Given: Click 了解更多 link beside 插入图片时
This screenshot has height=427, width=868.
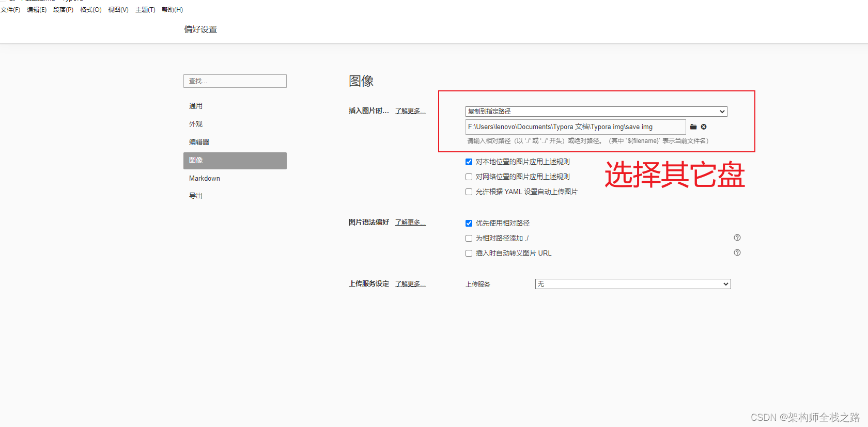Looking at the screenshot, I should [x=411, y=111].
